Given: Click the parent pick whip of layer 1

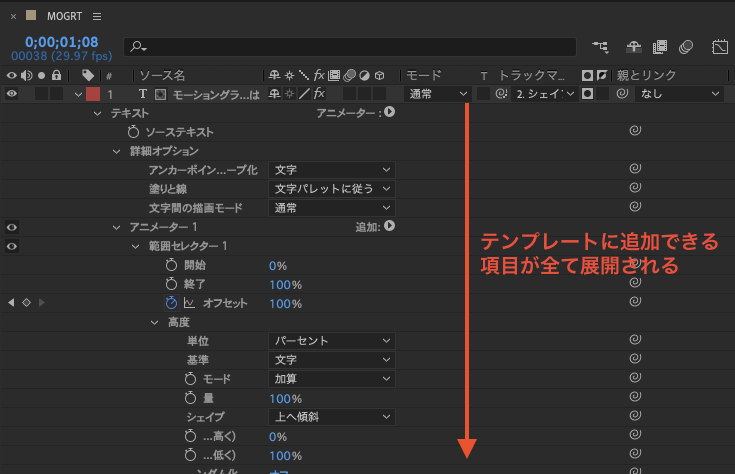Looking at the screenshot, I should [x=622, y=93].
